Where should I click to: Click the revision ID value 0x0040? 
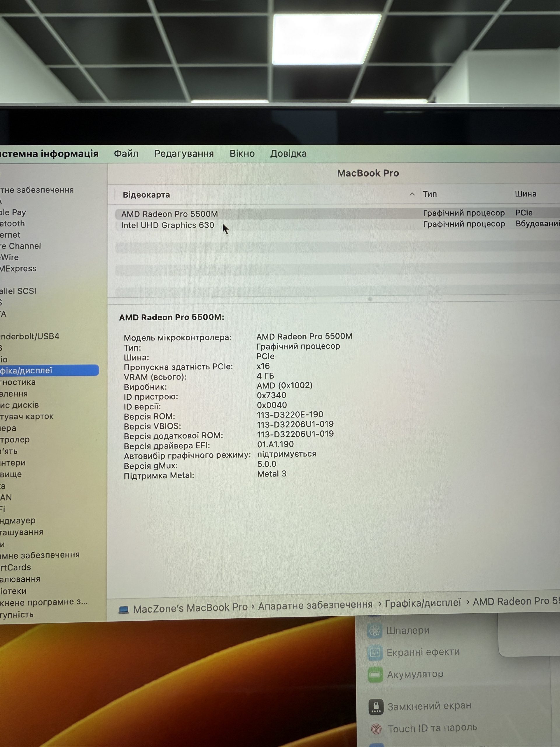coord(272,405)
